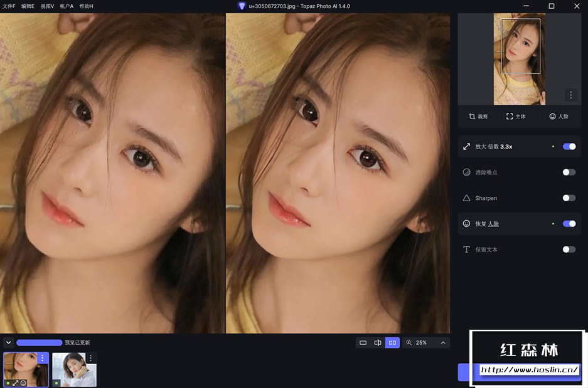Click the 预览已更新 status text

(x=77, y=343)
